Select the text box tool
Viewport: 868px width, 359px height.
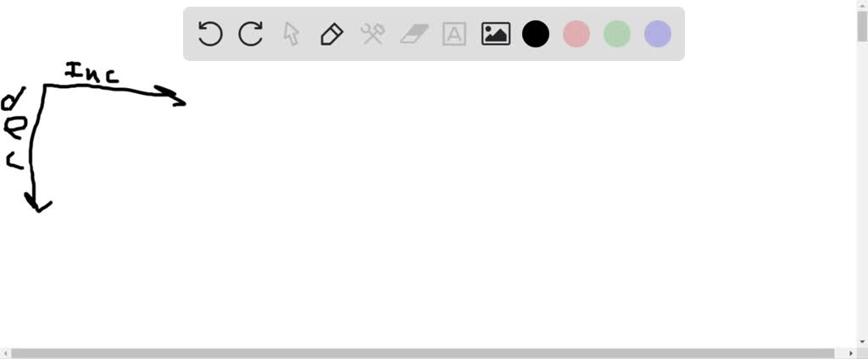(454, 34)
